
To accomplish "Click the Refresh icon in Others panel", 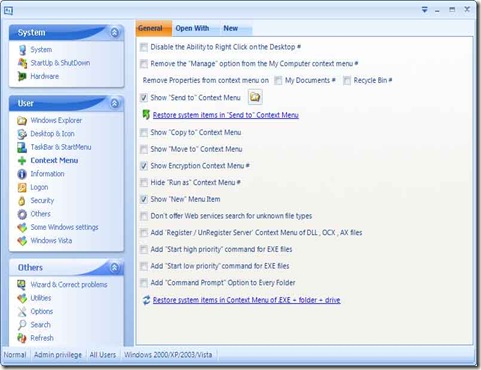I will [x=22, y=338].
